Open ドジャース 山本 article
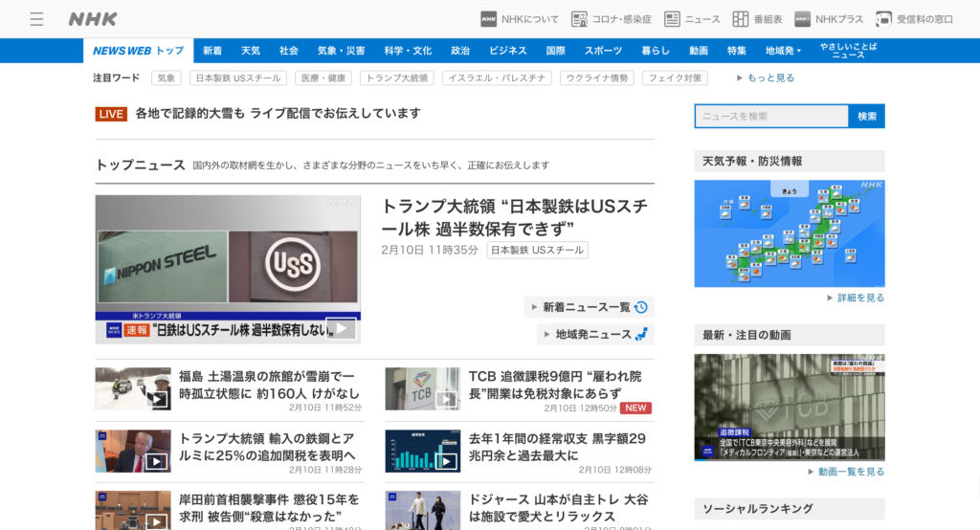This screenshot has height=530, width=980. [559, 508]
